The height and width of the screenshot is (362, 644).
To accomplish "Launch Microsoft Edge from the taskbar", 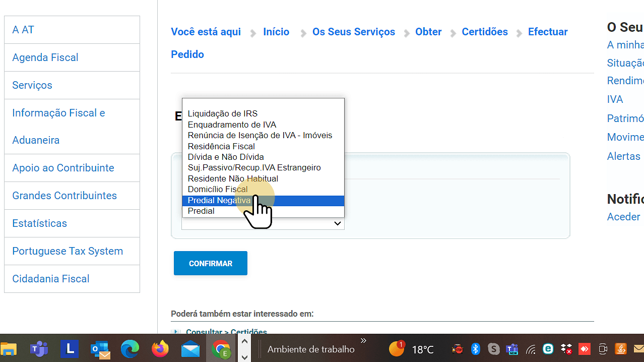I will pyautogui.click(x=130, y=349).
